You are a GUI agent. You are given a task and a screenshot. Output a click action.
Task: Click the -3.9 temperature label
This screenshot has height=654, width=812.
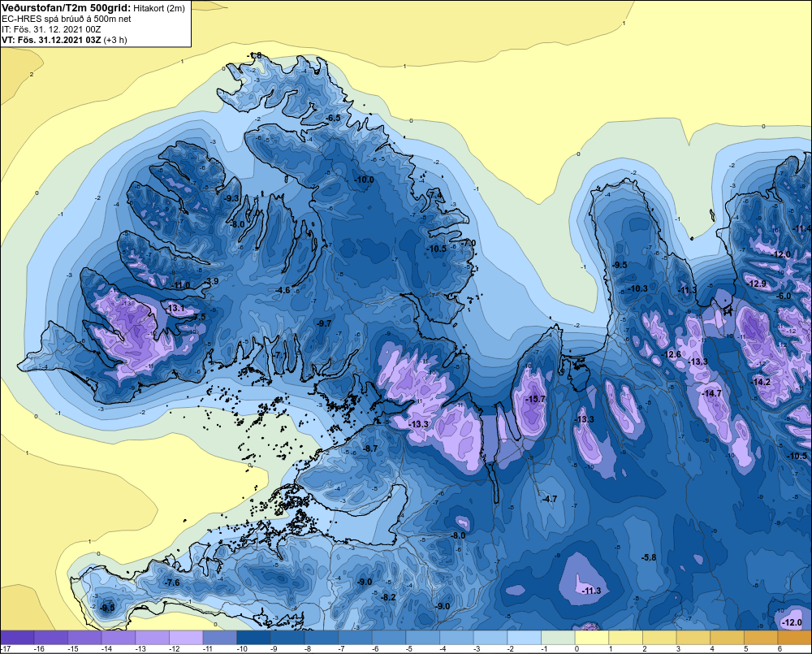(x=212, y=281)
